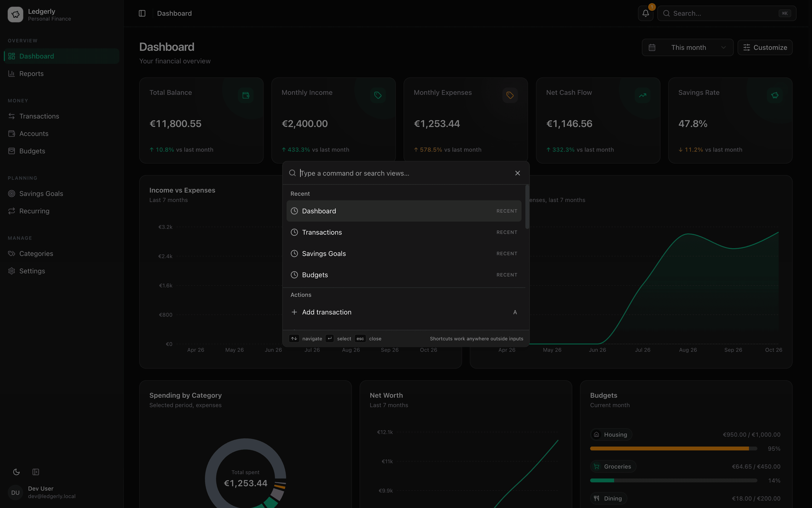The height and width of the screenshot is (508, 812).
Task: Collapse sidebar using bottom panel icon
Action: coord(36,472)
